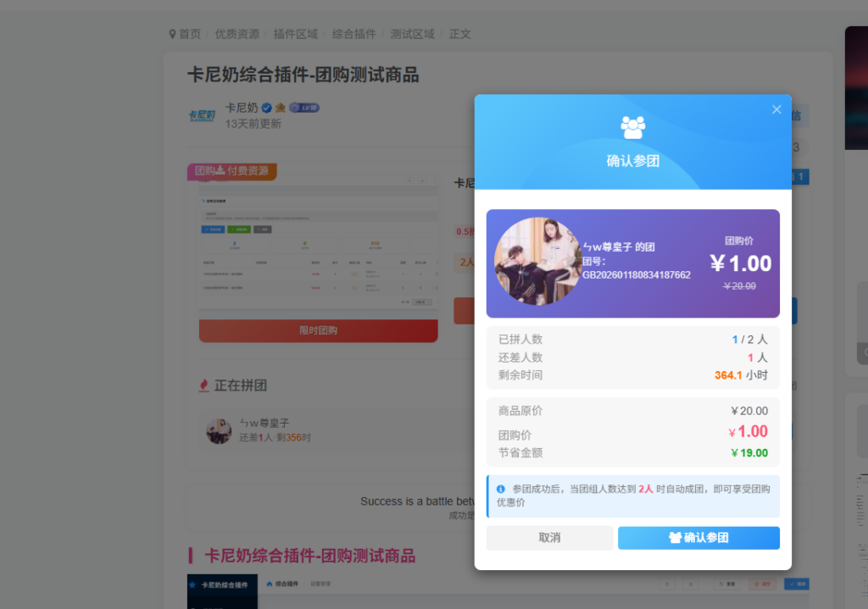Click the blue 保存 save button at bottom
The height and width of the screenshot is (609, 868).
(x=797, y=584)
